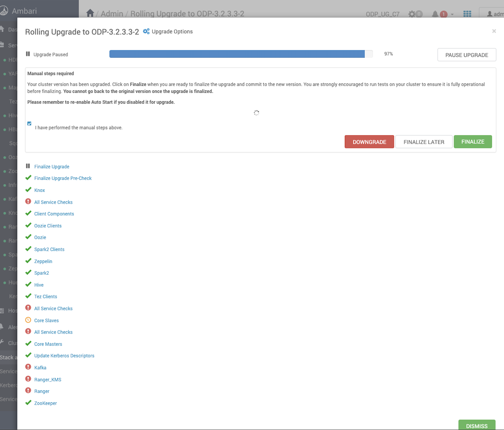Click the check icon beside Zeppelin

click(x=28, y=261)
